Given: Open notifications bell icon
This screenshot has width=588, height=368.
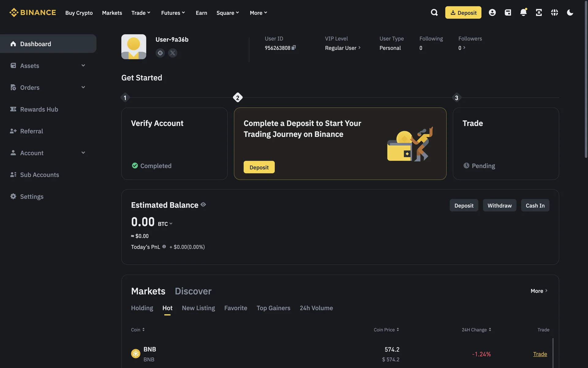Looking at the screenshot, I should 523,13.
